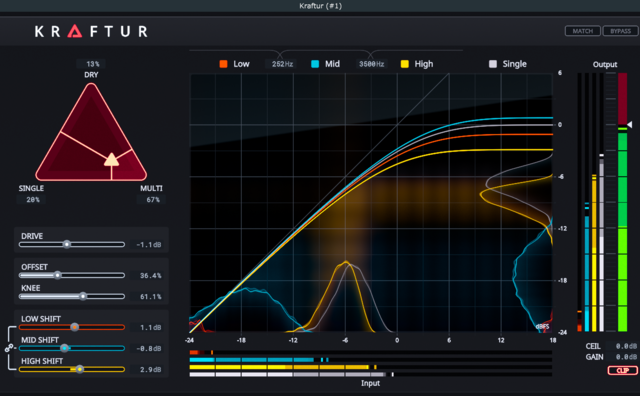Click the BYPASS button
The image size is (640, 396).
click(x=620, y=31)
